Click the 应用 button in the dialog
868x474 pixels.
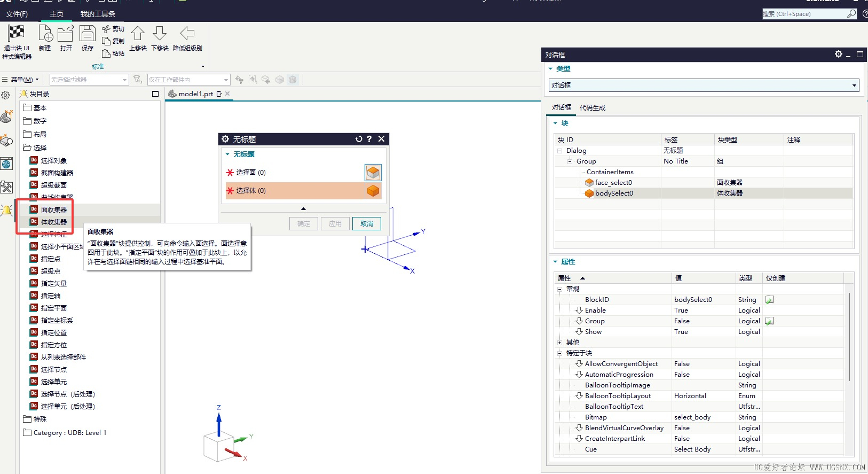tap(335, 224)
